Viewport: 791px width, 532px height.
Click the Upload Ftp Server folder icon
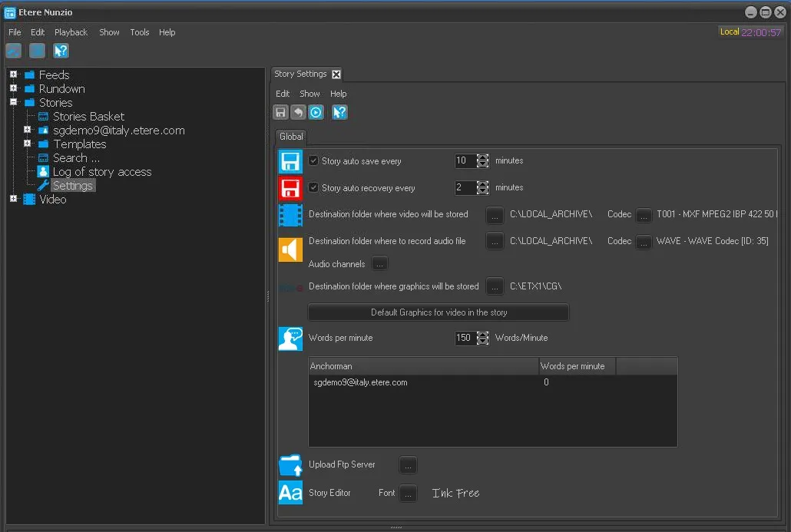[290, 465]
